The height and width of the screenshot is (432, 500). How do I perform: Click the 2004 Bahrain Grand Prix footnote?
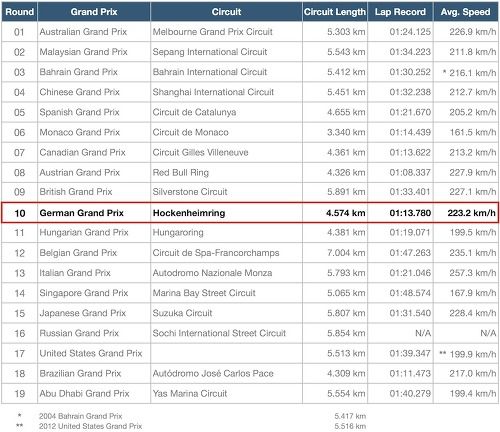[81, 416]
